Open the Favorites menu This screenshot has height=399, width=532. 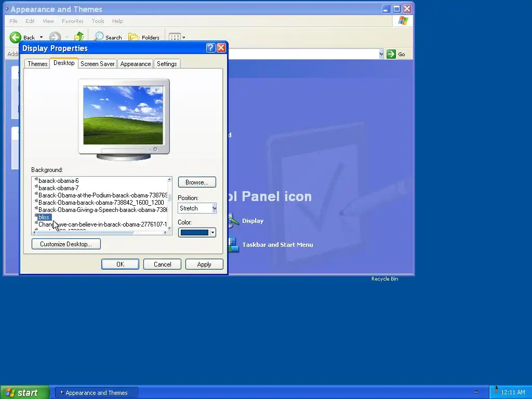73,21
